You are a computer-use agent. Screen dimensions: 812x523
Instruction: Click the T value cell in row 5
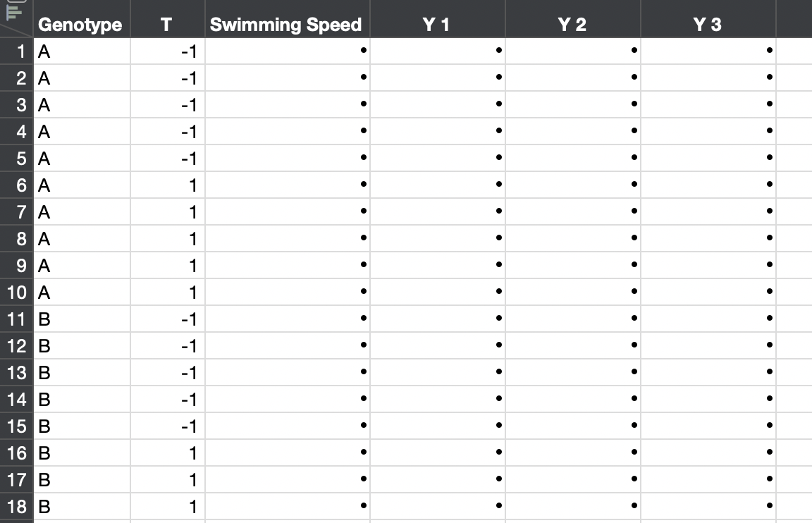(x=168, y=159)
